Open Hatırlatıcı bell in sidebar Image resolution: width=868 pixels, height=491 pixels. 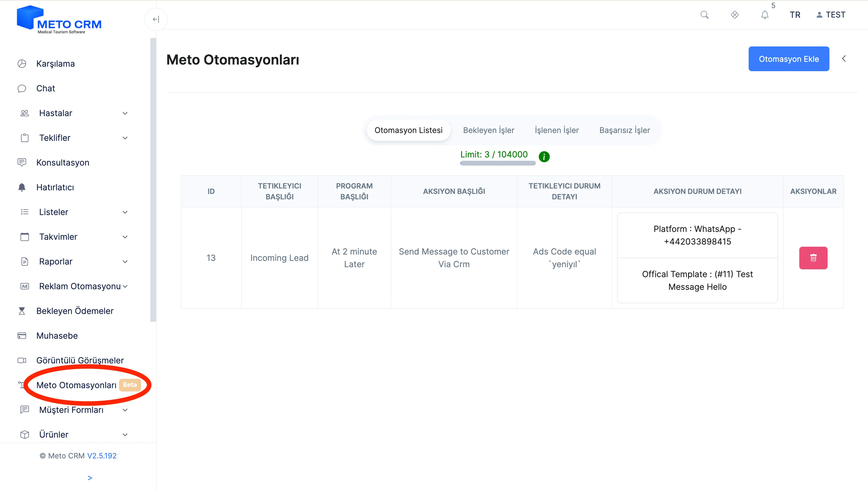[x=22, y=187]
